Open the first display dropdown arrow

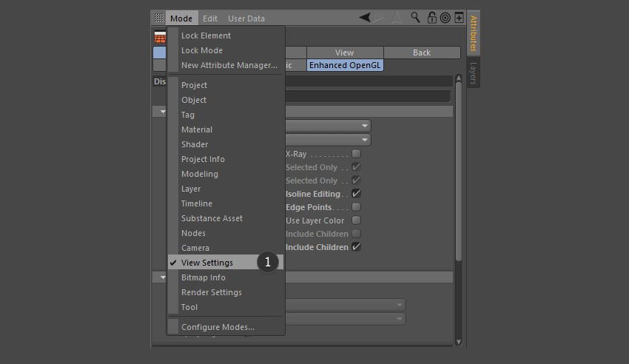coord(364,126)
